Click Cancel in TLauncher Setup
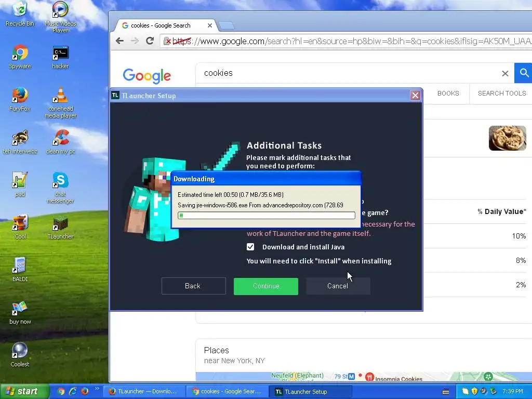Viewport: 532px width, 399px height. coord(338,286)
